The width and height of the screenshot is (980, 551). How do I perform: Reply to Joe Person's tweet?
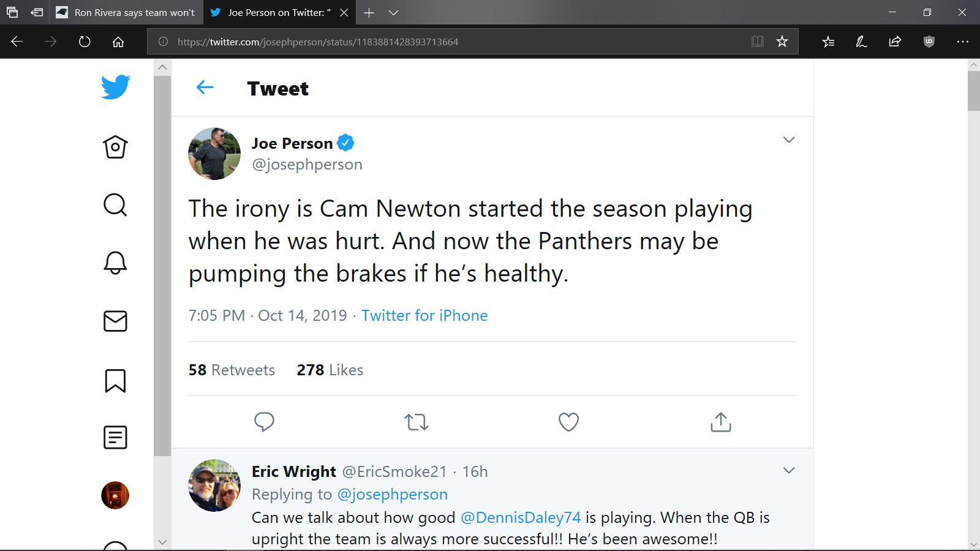coord(264,422)
